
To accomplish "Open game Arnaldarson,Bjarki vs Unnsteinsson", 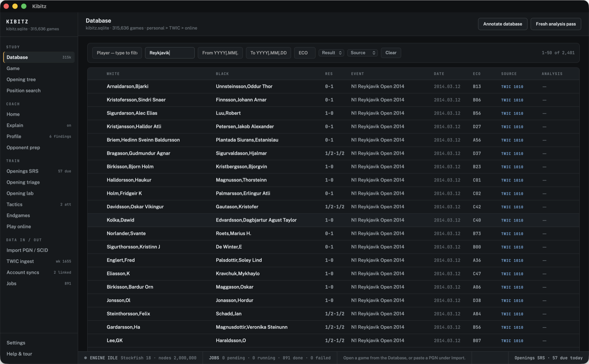I will point(333,86).
